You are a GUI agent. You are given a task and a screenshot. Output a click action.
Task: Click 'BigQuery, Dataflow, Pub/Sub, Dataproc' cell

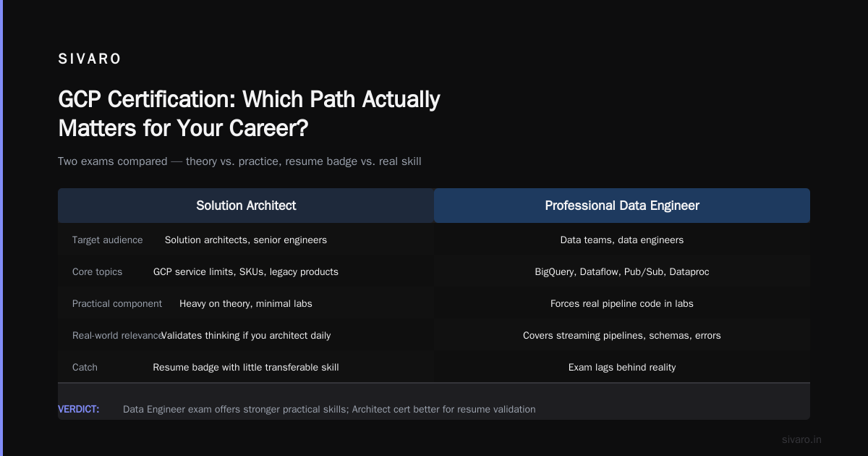pos(622,271)
